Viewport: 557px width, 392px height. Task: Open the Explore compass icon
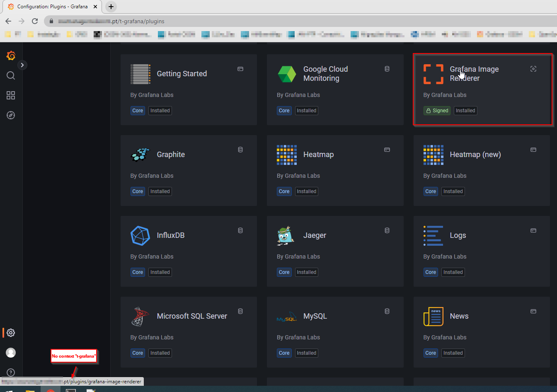coord(10,115)
